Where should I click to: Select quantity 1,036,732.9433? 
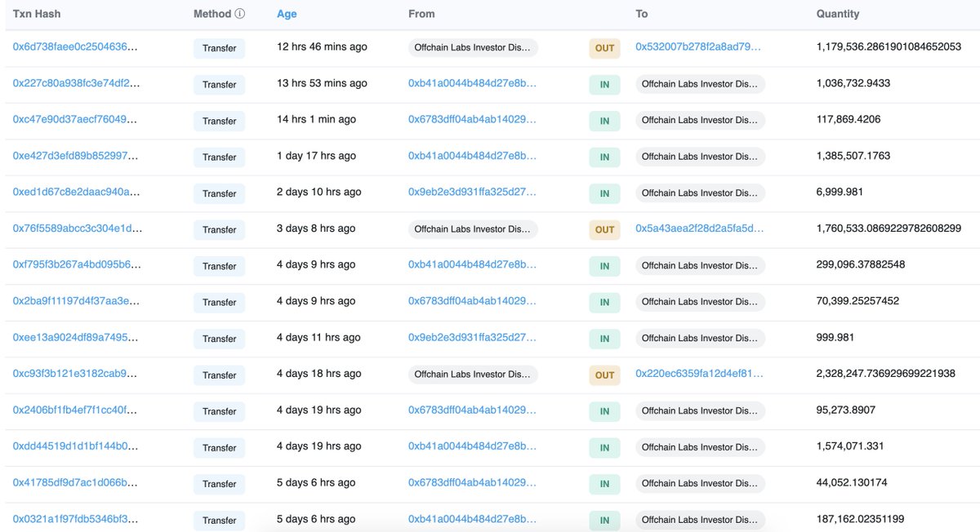coord(853,83)
